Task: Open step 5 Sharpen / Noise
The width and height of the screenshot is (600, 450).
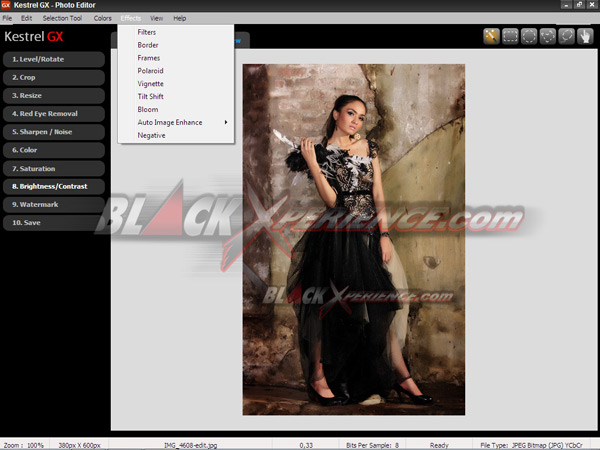Action: (x=54, y=132)
